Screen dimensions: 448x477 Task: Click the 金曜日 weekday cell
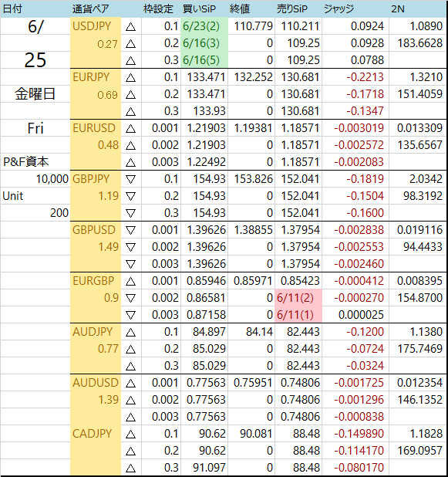click(x=35, y=94)
